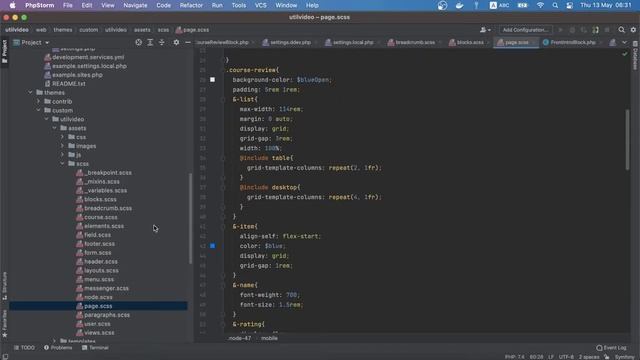Click the Wi-Fi icon in menu bar
This screenshot has height=360, width=640.
(540, 5)
